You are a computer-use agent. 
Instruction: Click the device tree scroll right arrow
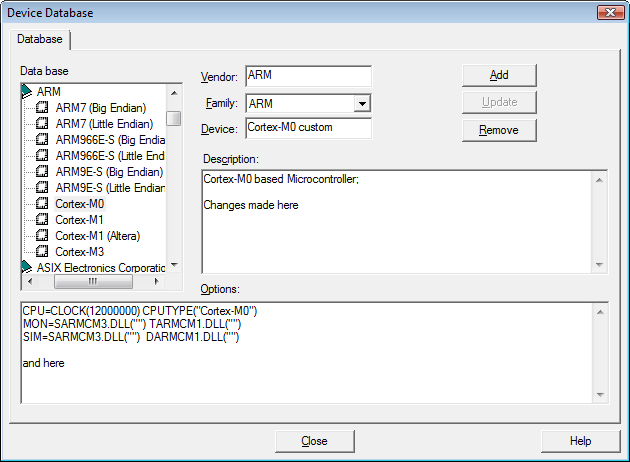coord(157,282)
